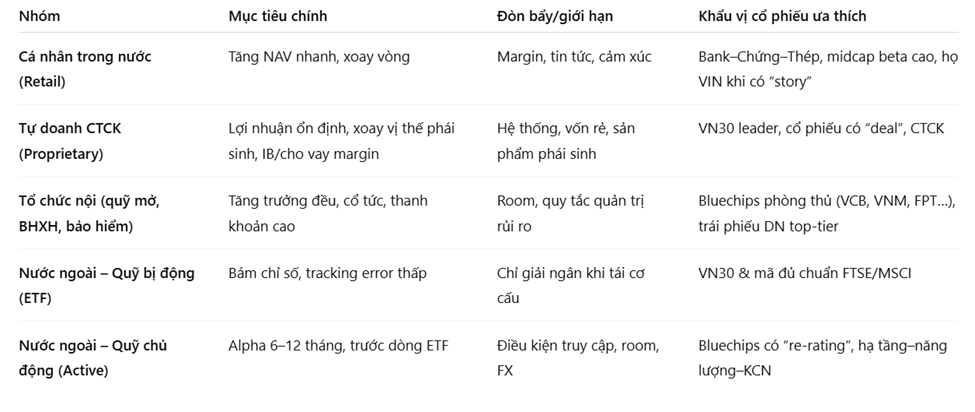Screen dimensions: 975x412
Task: Click the "Hệ thống, vốn rẻ" cell
Action: (x=565, y=141)
